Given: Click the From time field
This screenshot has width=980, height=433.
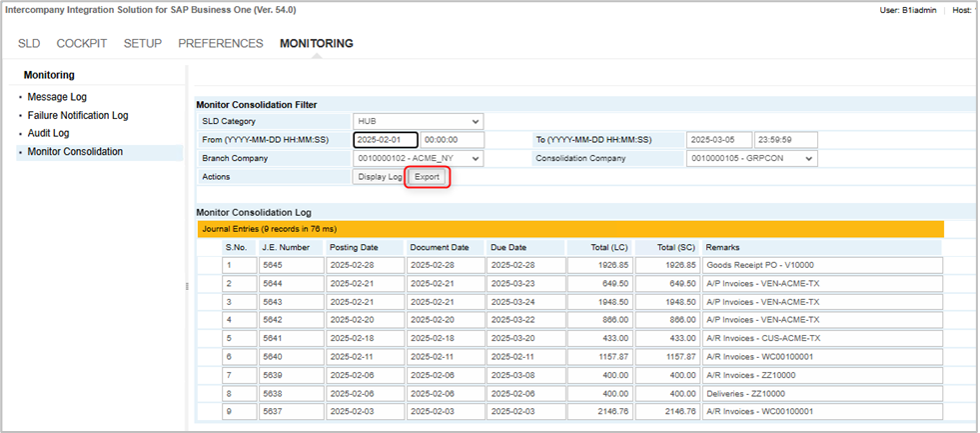Looking at the screenshot, I should (x=452, y=140).
